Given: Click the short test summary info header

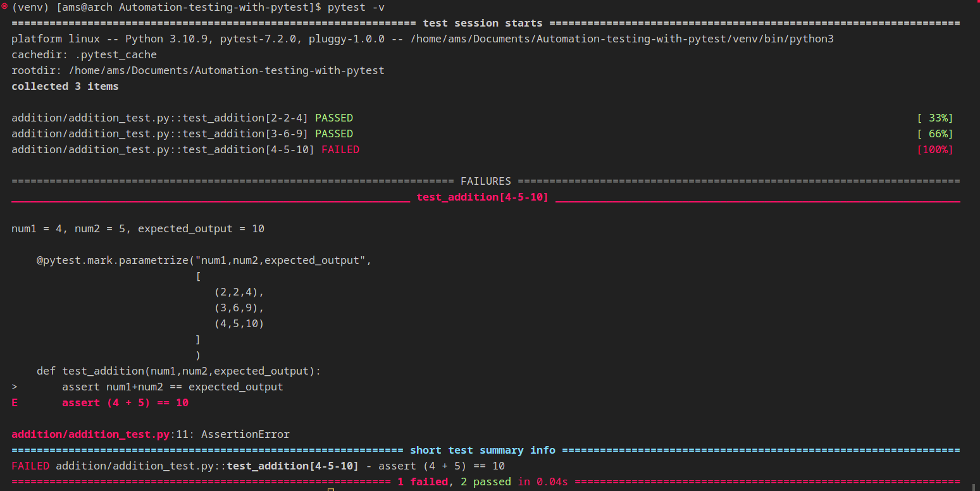Looking at the screenshot, I should 484,450.
